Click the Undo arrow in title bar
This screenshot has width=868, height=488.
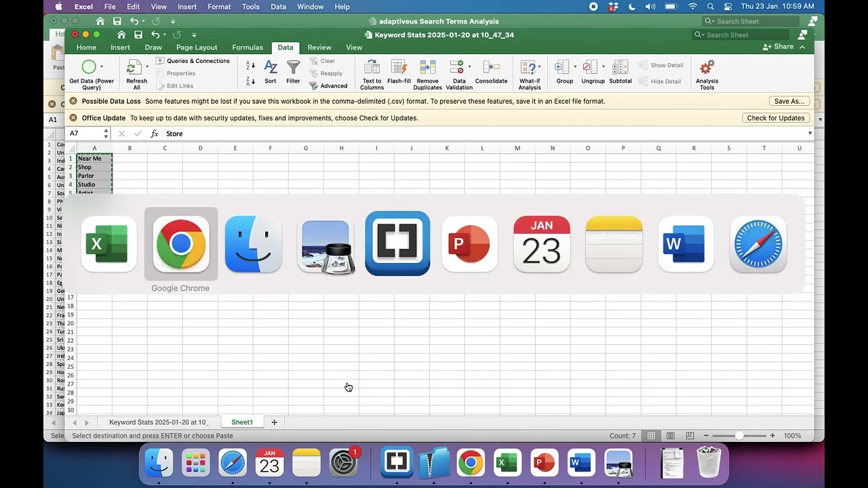[155, 35]
